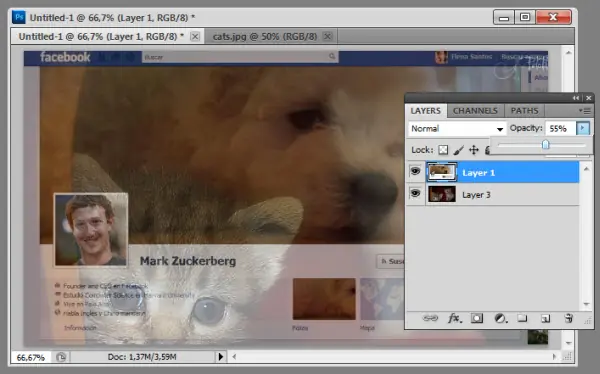
Task: Close the cats.jpg document tab
Action: point(327,36)
